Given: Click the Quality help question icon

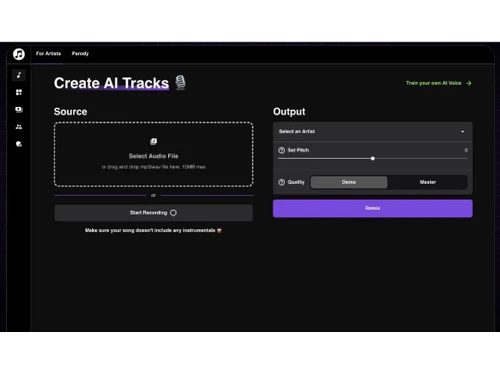Looking at the screenshot, I should (x=281, y=182).
